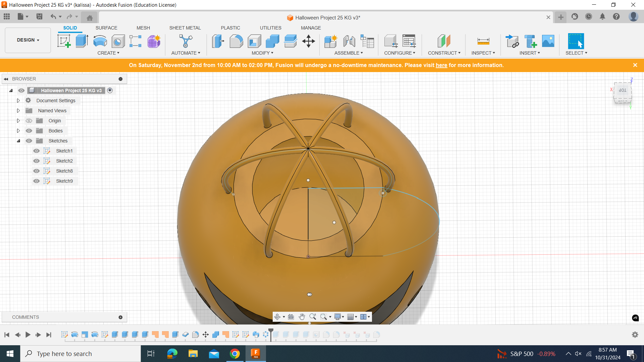
Task: Open timeline settings gear
Action: click(635, 335)
